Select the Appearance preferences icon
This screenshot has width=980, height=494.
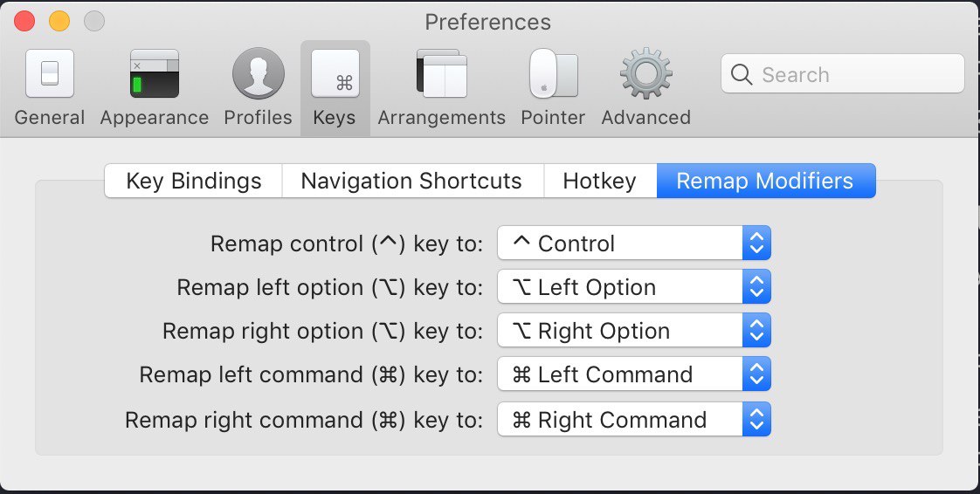pos(154,73)
